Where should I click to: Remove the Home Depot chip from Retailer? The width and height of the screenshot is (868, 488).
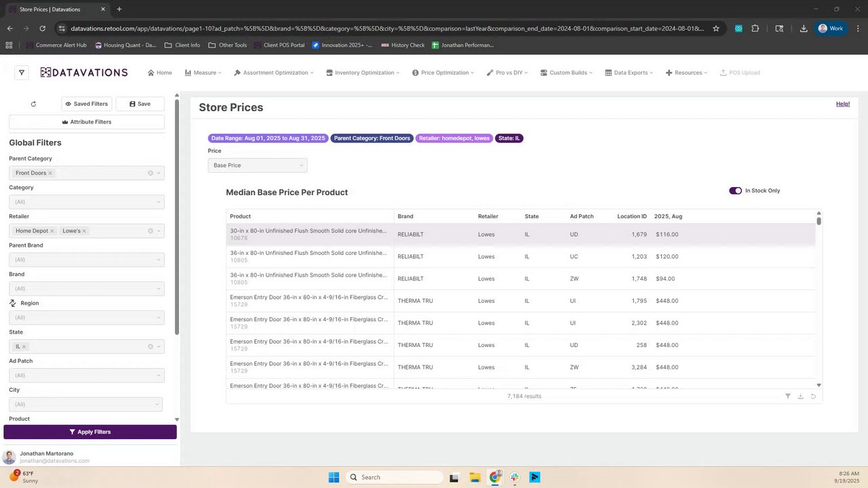click(x=52, y=231)
